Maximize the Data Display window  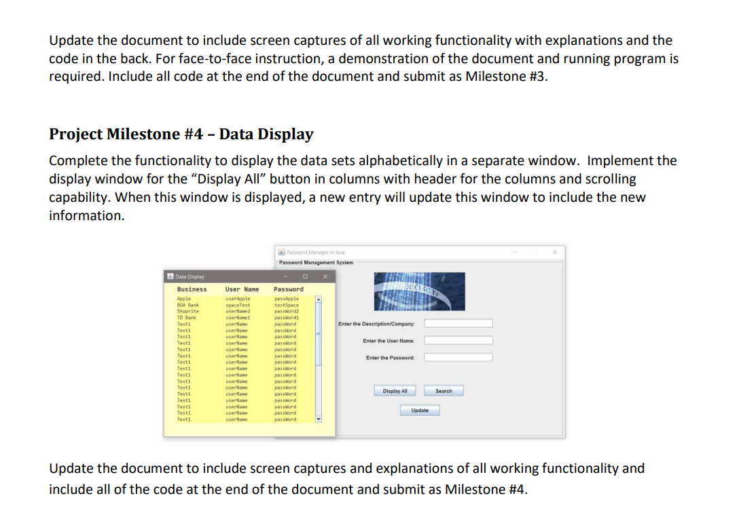[x=305, y=277]
